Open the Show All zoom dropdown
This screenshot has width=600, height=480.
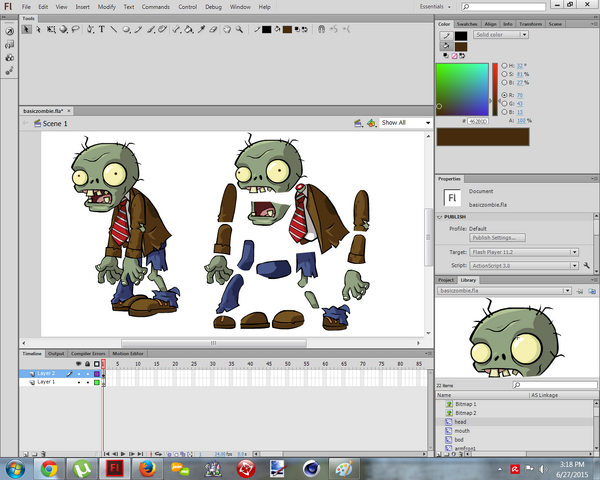(x=406, y=123)
